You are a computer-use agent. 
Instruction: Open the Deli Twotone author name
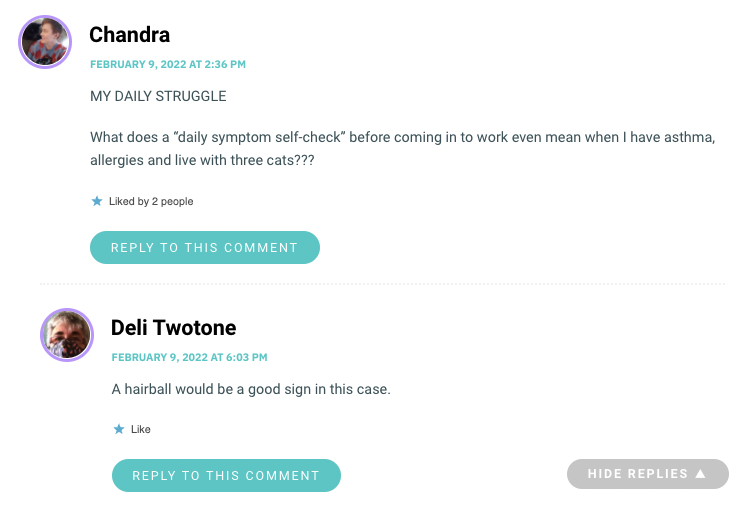click(x=174, y=328)
